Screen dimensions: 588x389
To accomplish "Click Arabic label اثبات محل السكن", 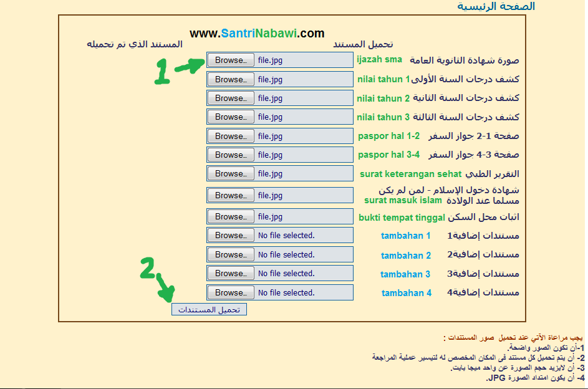I will (x=483, y=217).
